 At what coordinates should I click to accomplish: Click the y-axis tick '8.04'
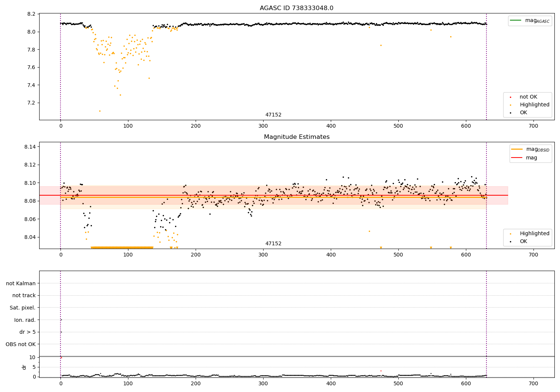click(x=30, y=237)
